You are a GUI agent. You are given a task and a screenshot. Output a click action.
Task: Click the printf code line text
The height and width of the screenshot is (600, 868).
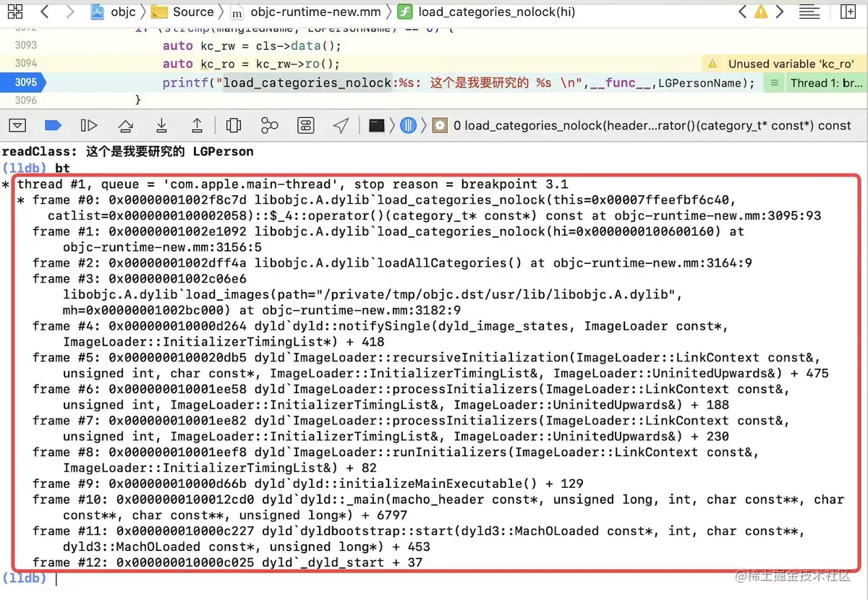(459, 82)
